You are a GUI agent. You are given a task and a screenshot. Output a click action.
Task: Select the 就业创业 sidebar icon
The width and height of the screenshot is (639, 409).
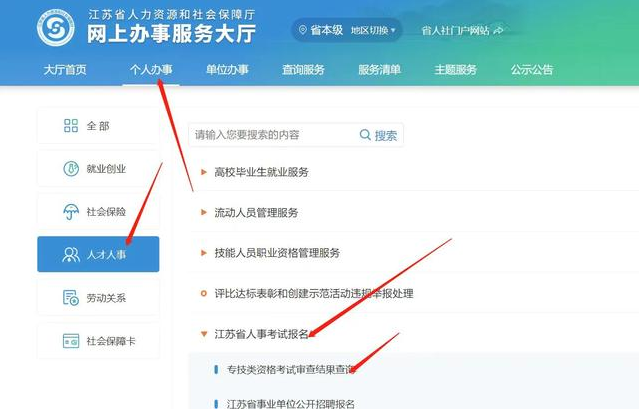coord(71,168)
